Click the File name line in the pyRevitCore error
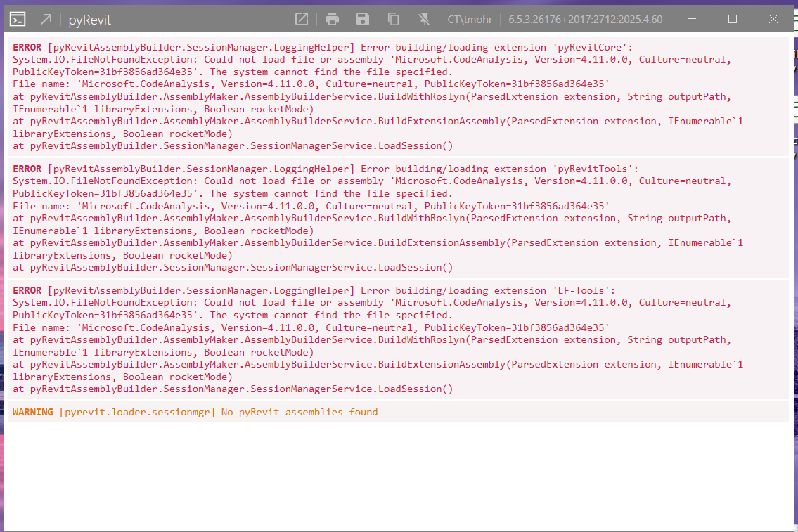The width and height of the screenshot is (798, 532). tap(311, 84)
